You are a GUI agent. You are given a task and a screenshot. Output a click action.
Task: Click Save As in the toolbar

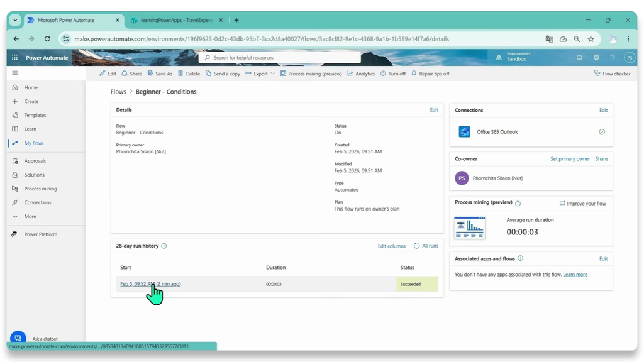pyautogui.click(x=160, y=74)
